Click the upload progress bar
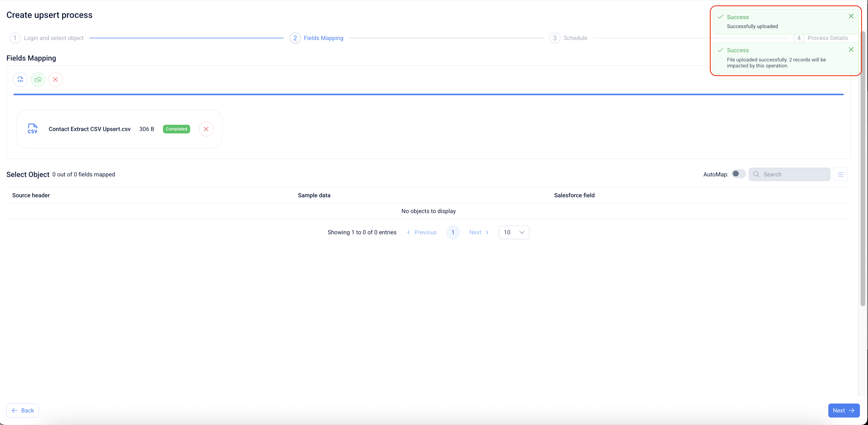Screen dimensions: 868x425 428,94
